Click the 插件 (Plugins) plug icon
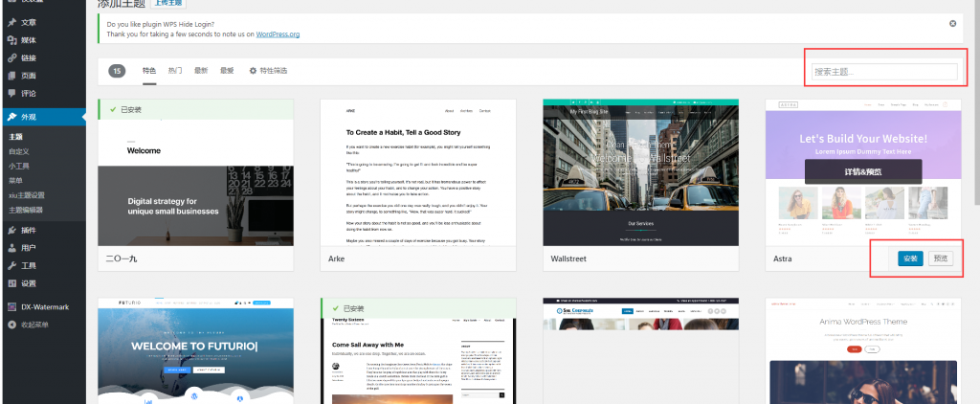 (x=11, y=230)
